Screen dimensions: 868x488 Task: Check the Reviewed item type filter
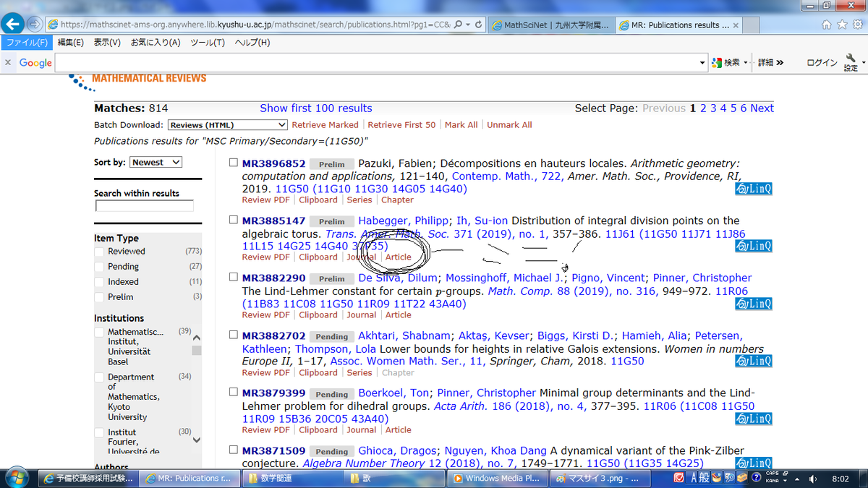coord(98,252)
